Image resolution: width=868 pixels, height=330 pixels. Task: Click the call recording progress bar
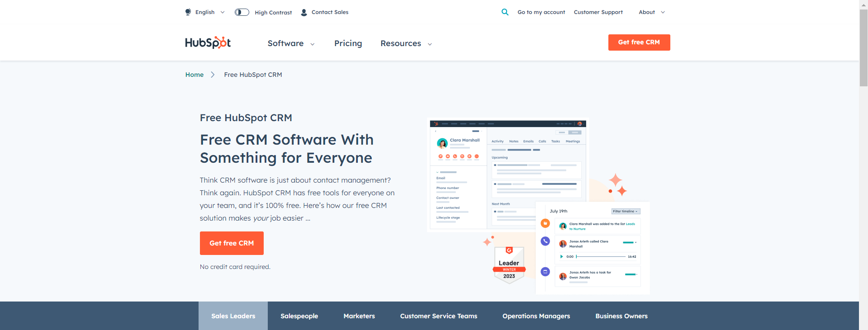click(x=601, y=256)
